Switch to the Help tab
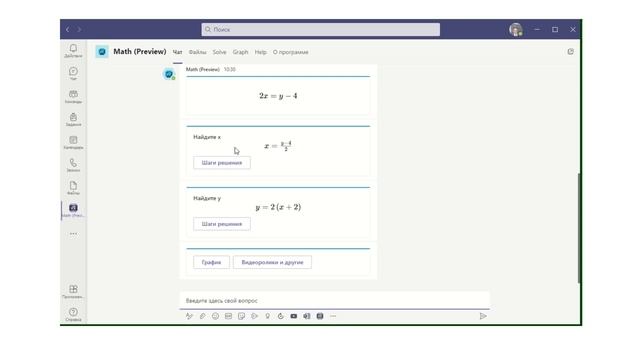 [260, 52]
